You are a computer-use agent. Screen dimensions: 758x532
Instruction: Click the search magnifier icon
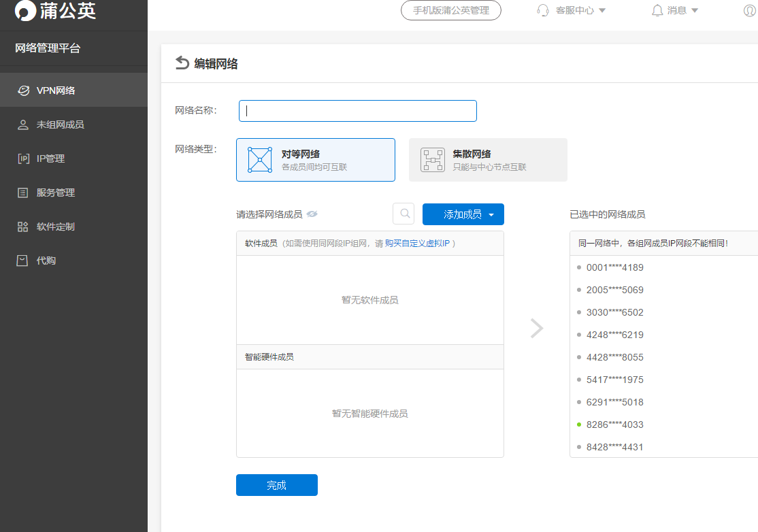403,214
